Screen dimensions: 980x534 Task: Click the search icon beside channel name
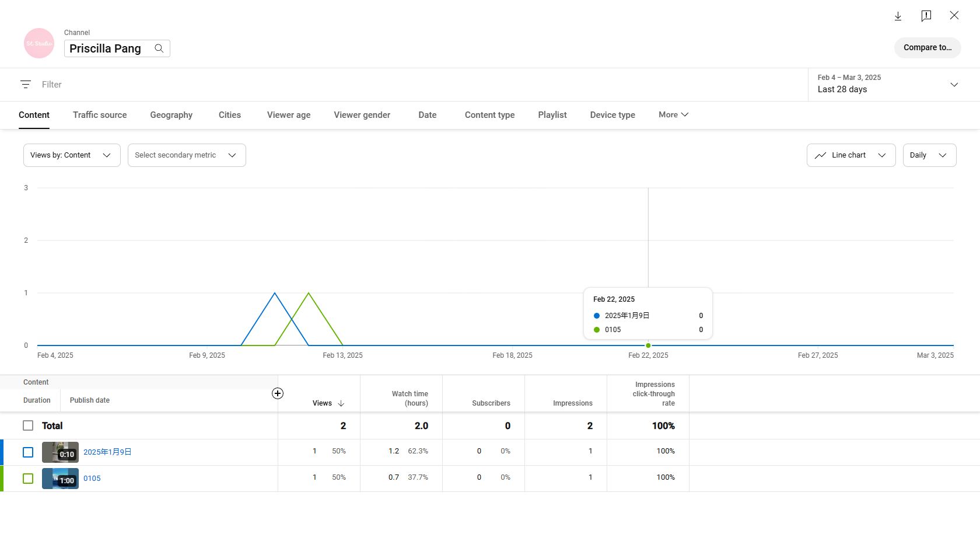point(159,48)
